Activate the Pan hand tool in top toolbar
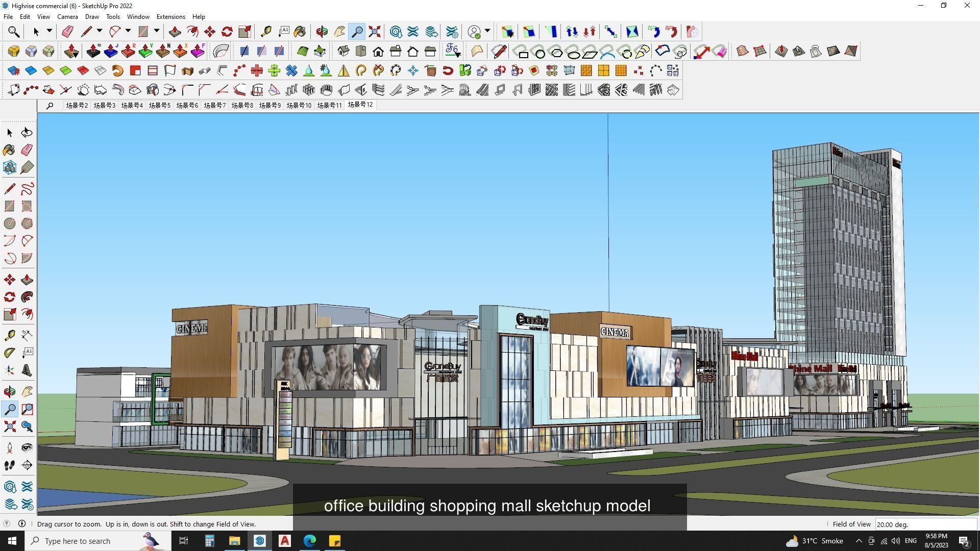The image size is (980, 551). [x=339, y=32]
